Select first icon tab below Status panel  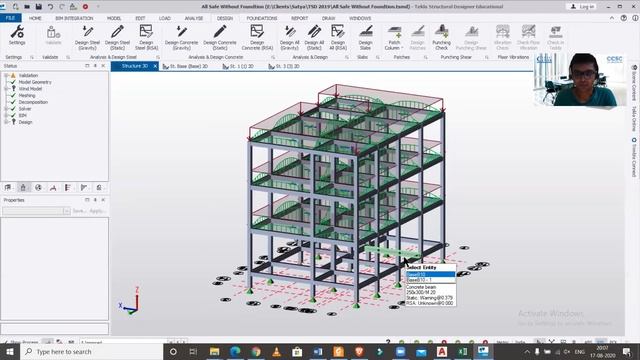point(8,187)
